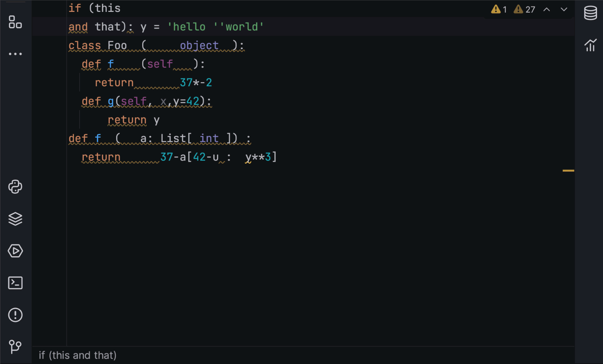Screen dimensions: 603x364
Task: Open the Plots panel
Action: click(x=591, y=45)
